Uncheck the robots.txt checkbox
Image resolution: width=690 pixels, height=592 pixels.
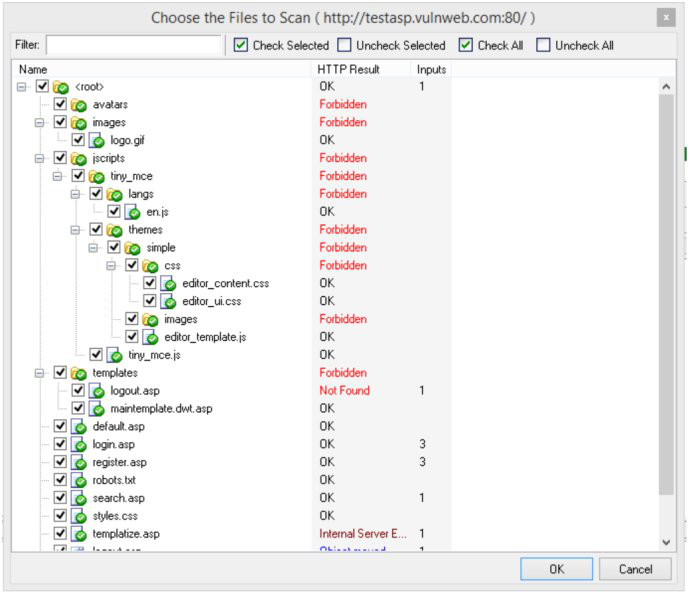[x=60, y=479]
